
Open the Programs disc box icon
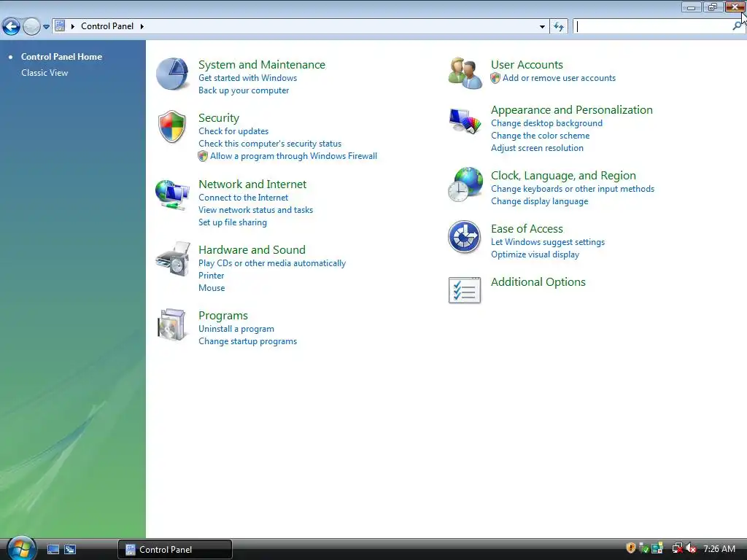(171, 324)
